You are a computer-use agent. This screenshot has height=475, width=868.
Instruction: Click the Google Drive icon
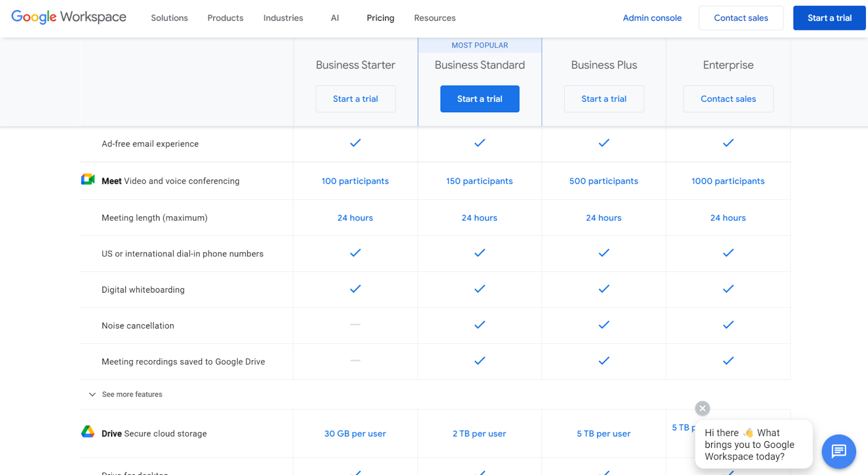tap(88, 432)
